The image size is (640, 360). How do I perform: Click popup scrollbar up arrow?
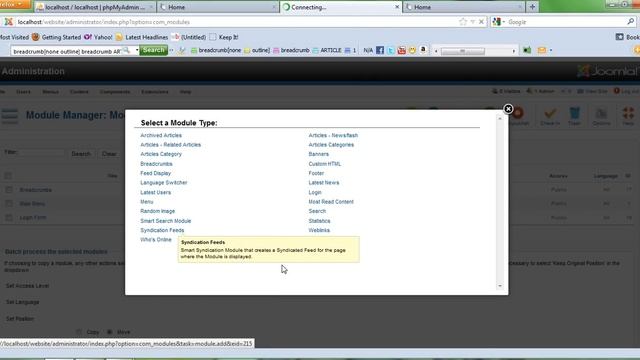coord(500,118)
